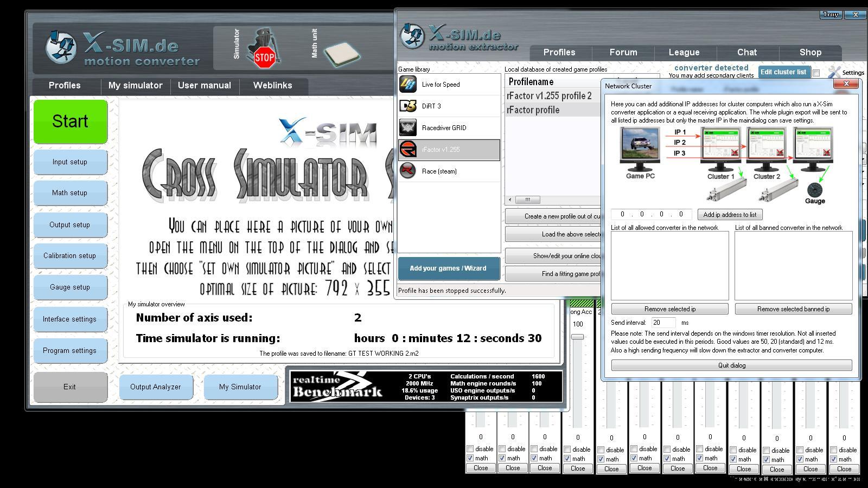Click Add your games / Wizard
868x488 pixels.
click(448, 268)
